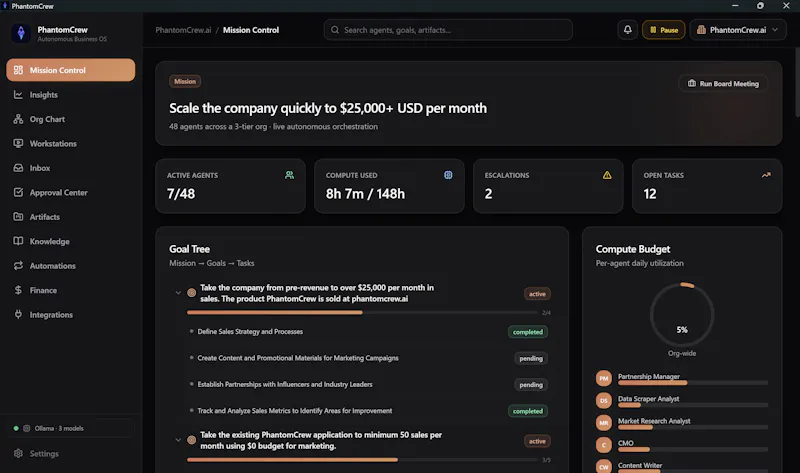
Task: Click Run Board Meeting button
Action: [x=723, y=84]
